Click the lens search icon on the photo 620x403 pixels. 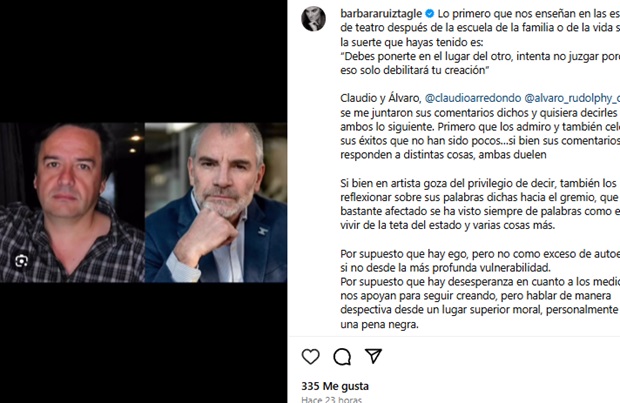tap(21, 261)
